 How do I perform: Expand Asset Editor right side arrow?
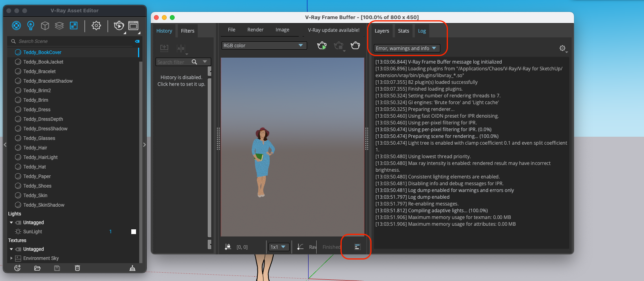click(144, 145)
